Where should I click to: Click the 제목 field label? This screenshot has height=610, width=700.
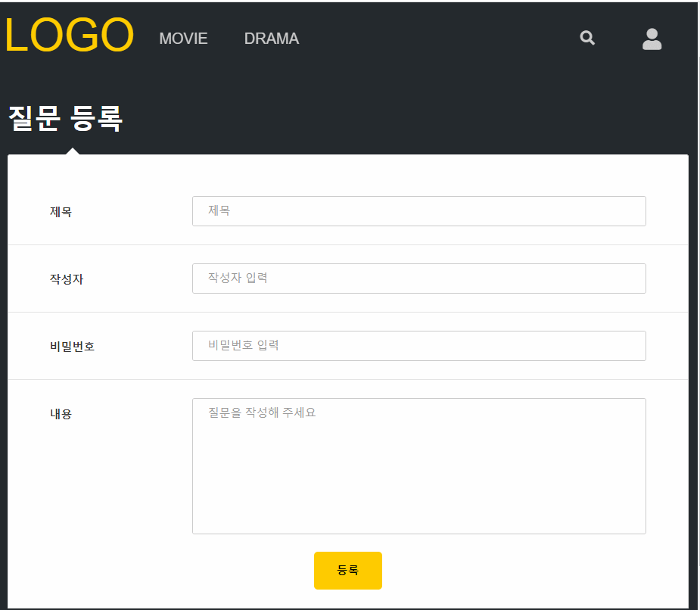tap(61, 212)
